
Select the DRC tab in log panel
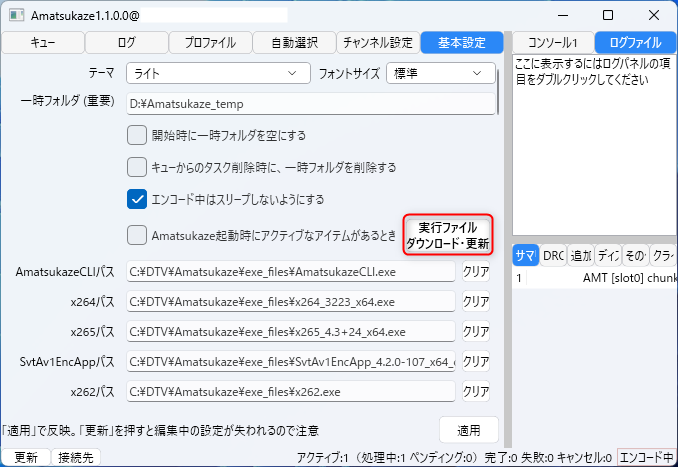(x=553, y=256)
